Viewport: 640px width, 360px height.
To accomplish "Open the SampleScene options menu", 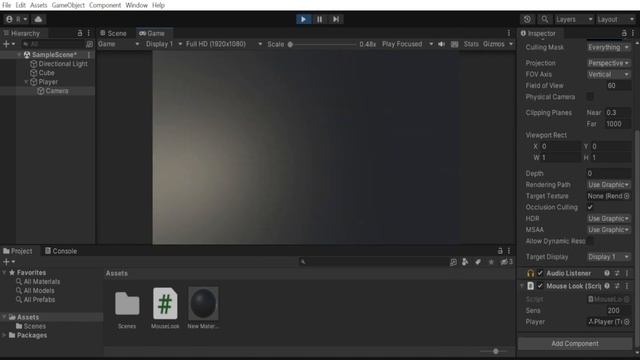I will 89,54.
